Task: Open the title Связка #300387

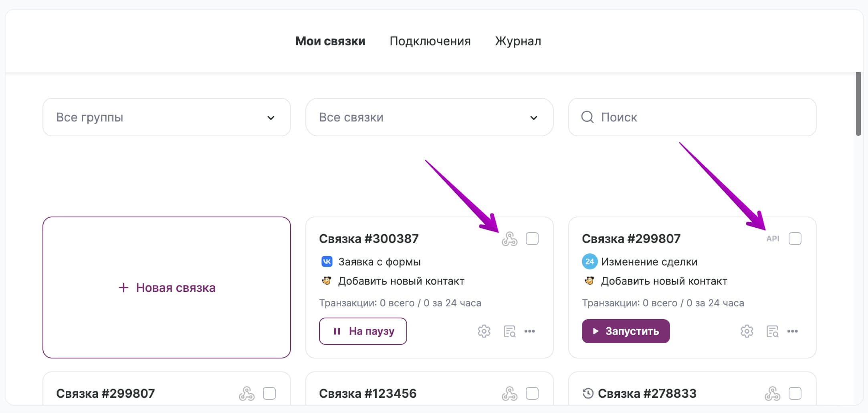Action: [x=369, y=239]
